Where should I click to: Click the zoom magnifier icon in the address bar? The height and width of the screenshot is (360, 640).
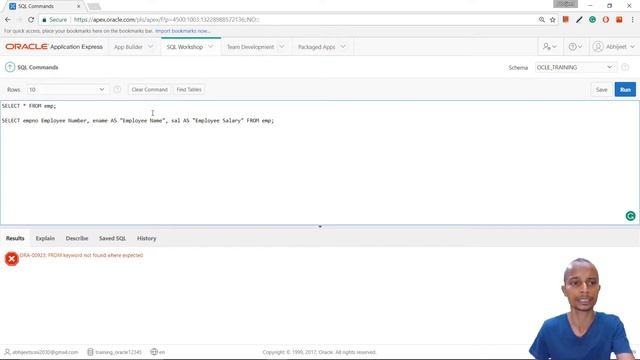tap(542, 20)
